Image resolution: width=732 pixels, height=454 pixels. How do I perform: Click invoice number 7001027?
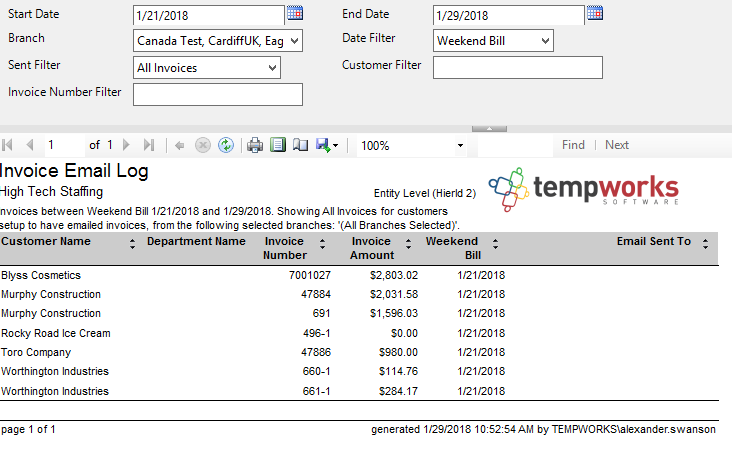coord(310,275)
